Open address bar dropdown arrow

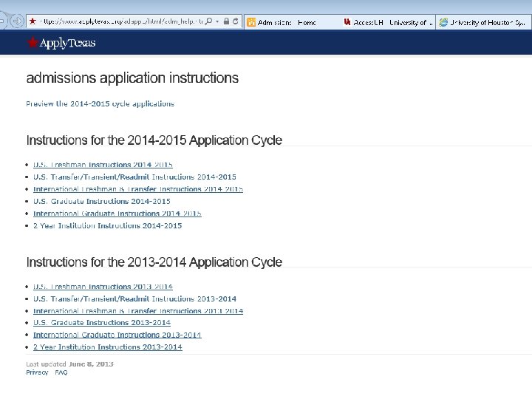[x=218, y=22]
